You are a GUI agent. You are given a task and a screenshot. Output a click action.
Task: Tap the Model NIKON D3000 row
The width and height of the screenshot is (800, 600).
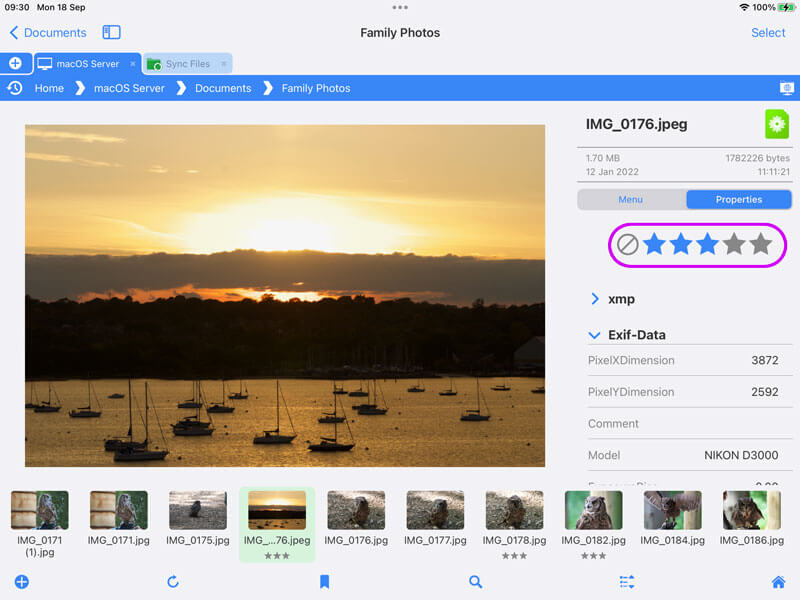(690, 455)
